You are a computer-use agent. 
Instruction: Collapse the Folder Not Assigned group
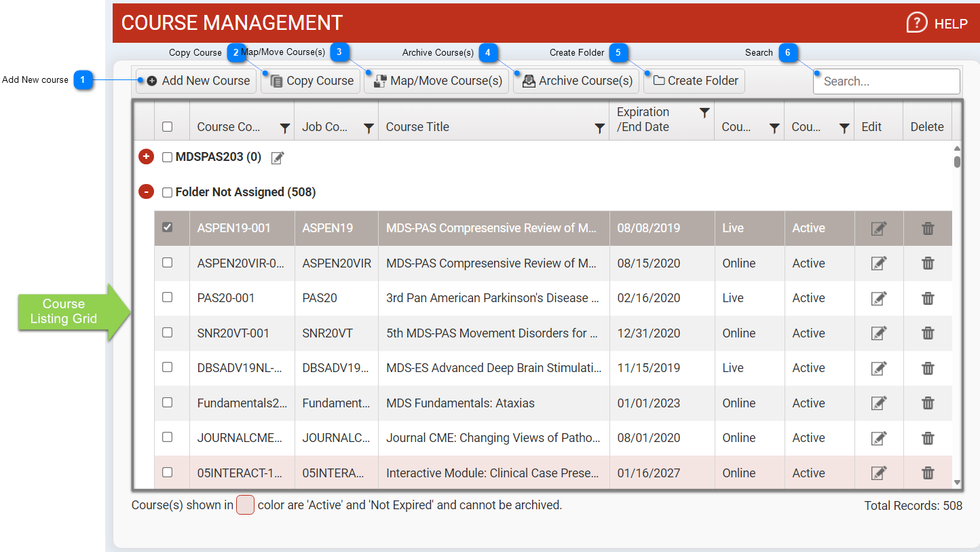[146, 192]
